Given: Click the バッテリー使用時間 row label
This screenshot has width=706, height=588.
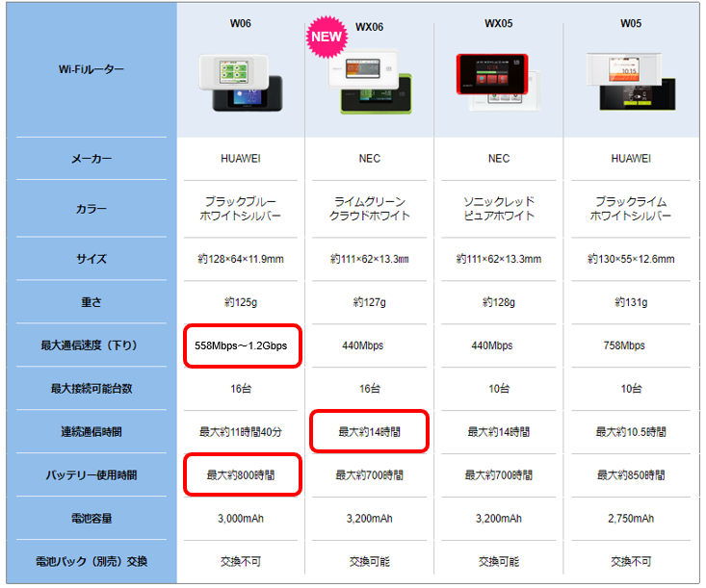Looking at the screenshot, I should click(x=90, y=475).
